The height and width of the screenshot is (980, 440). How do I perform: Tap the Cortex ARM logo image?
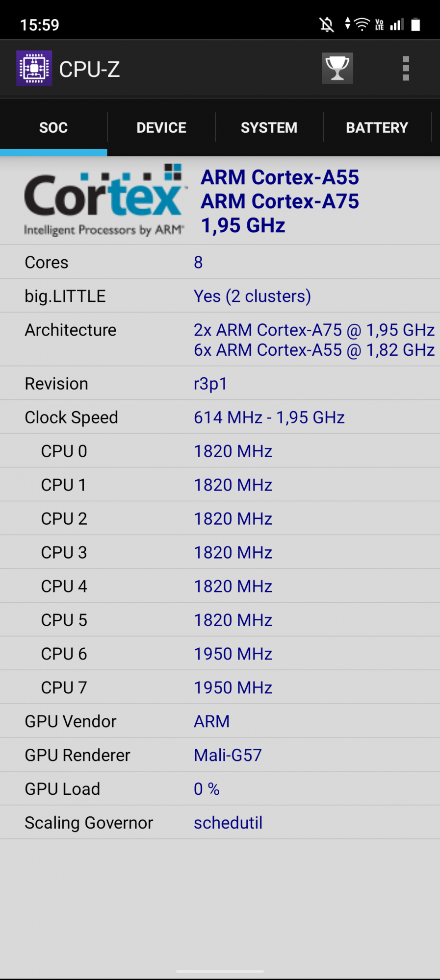[105, 200]
